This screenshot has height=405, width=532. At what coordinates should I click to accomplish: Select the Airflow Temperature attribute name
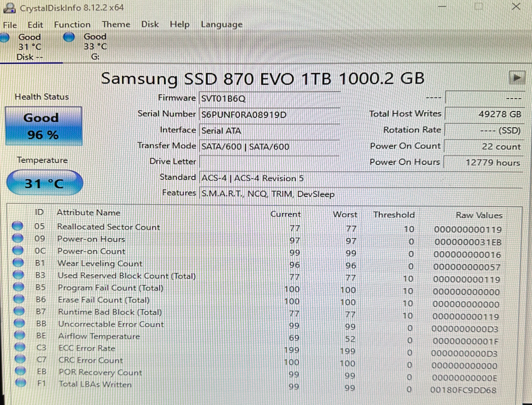pos(99,336)
